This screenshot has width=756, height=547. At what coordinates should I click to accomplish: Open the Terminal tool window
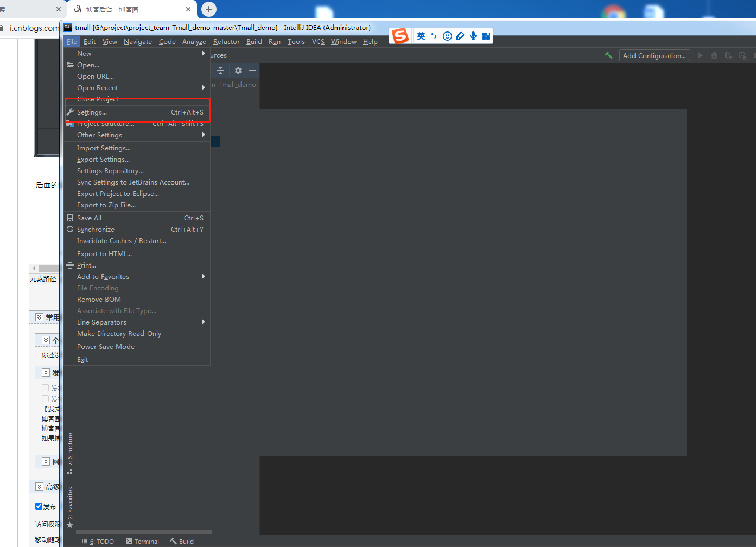[142, 541]
